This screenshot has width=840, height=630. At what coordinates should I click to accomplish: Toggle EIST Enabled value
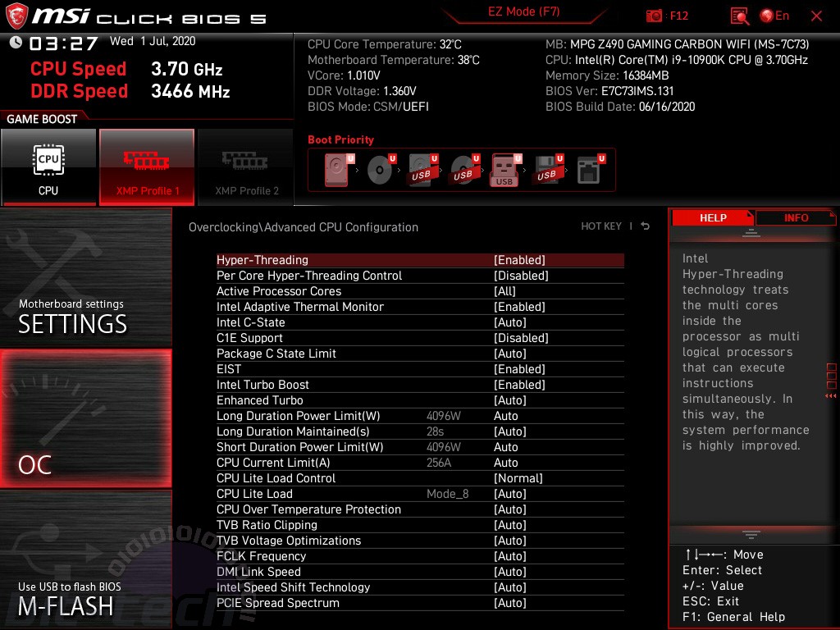click(519, 368)
